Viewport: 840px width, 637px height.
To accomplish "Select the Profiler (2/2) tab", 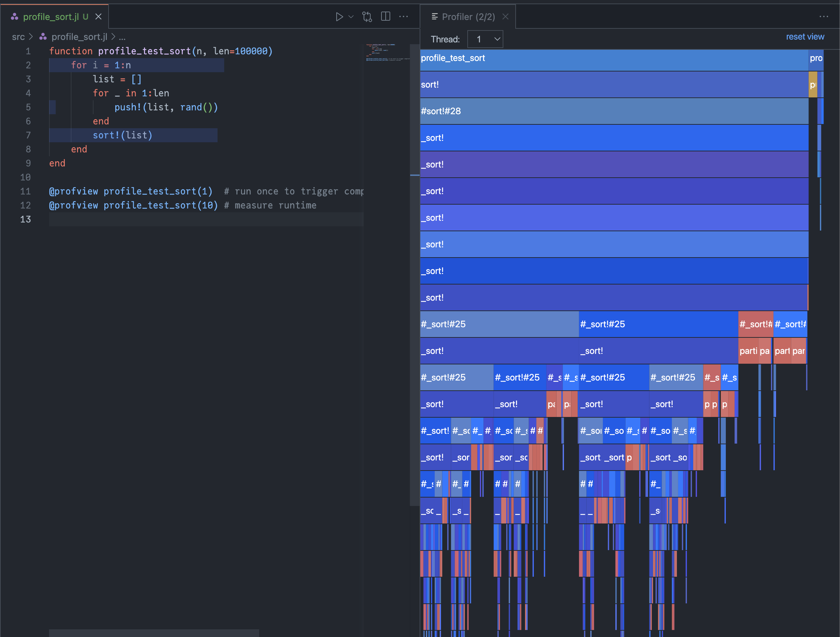I will [x=468, y=17].
